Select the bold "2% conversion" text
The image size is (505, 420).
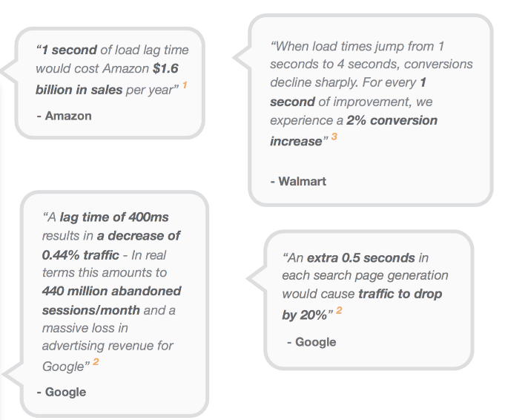coord(392,120)
